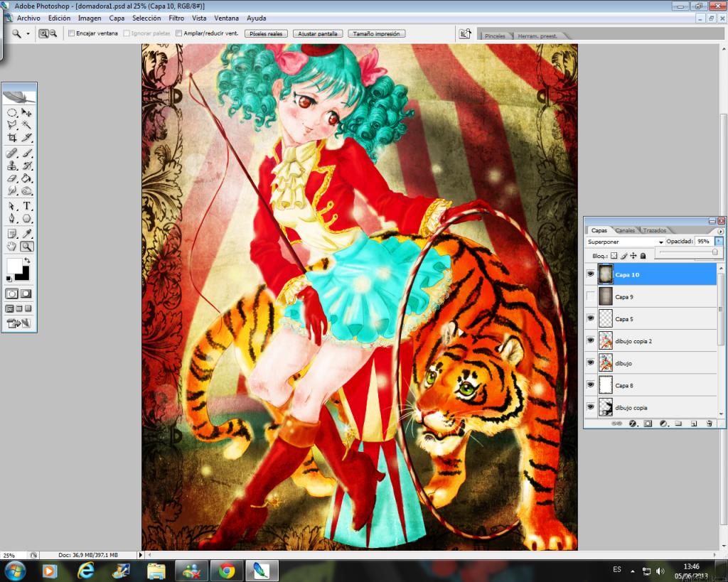Select the Smudge tool
Image resolution: width=728 pixels, height=582 pixels.
pos(12,190)
